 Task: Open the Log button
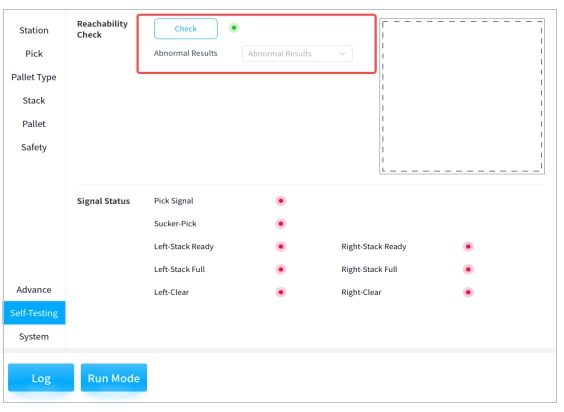coord(41,378)
